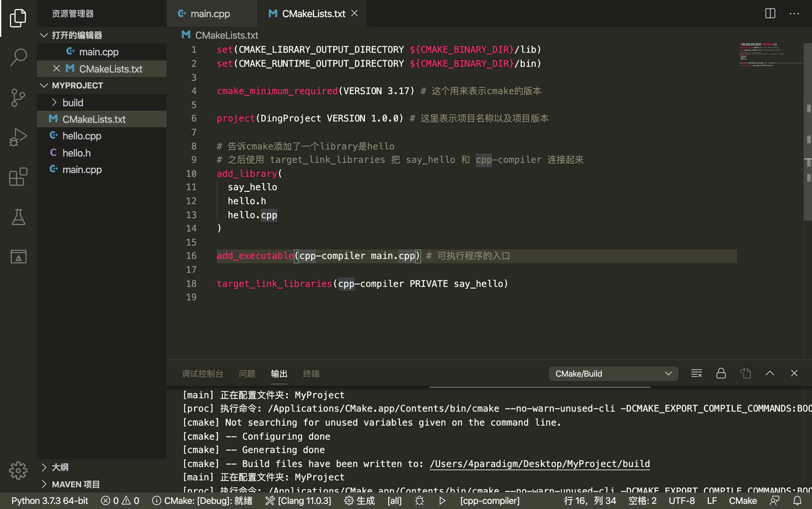Change end of line sequence LF
The height and width of the screenshot is (509, 812).
click(712, 501)
